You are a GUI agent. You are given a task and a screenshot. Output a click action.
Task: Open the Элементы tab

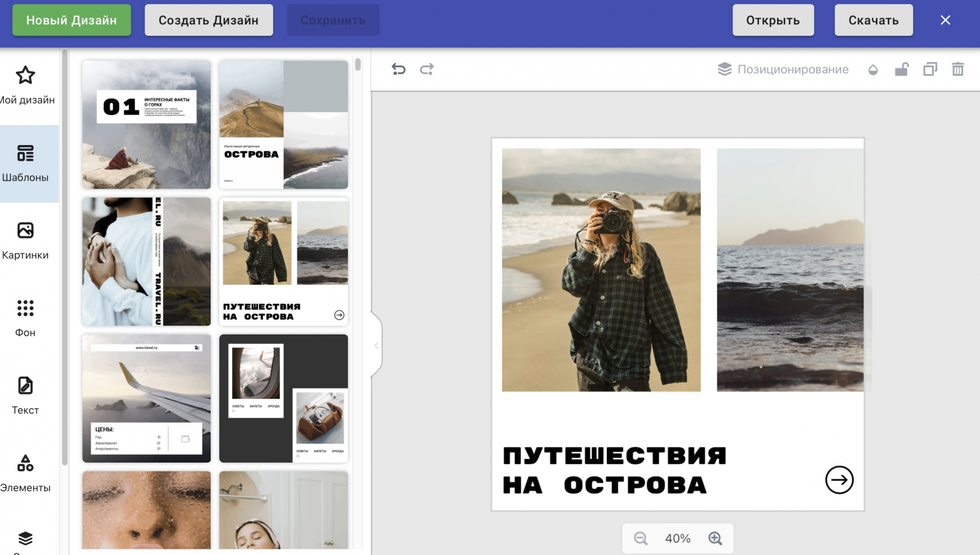click(x=26, y=474)
